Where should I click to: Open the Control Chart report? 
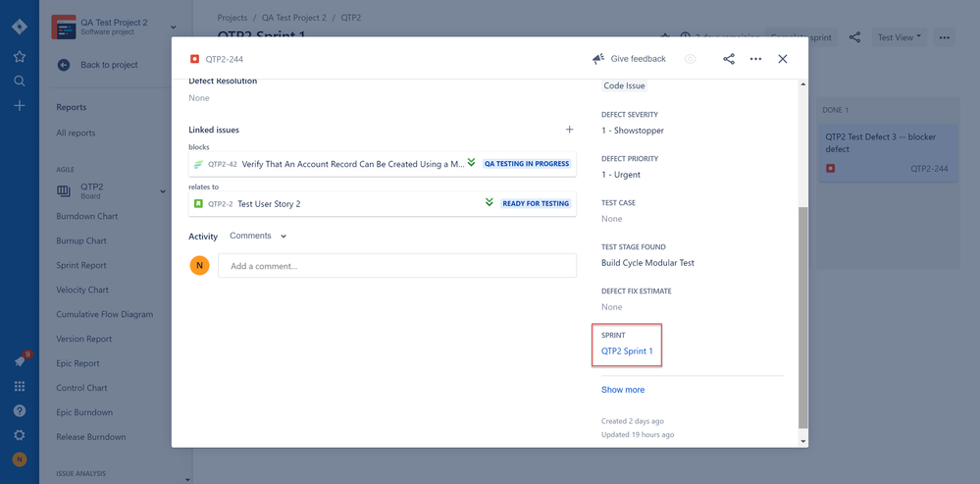(x=81, y=388)
